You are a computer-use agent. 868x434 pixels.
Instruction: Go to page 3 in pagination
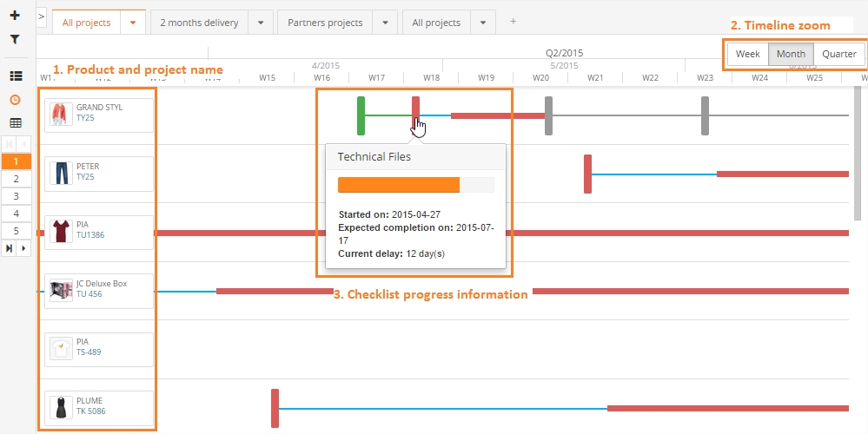pos(16,196)
